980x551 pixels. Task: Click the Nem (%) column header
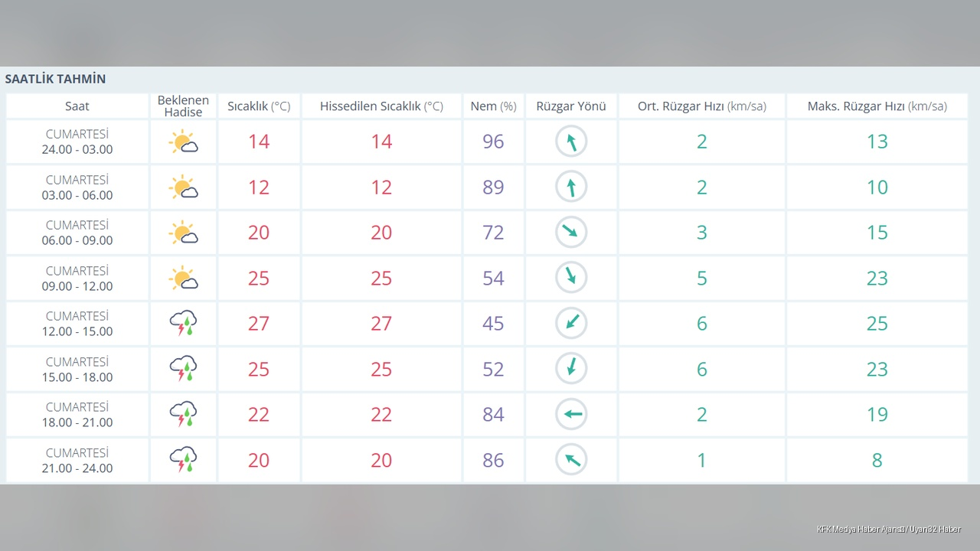click(x=494, y=106)
